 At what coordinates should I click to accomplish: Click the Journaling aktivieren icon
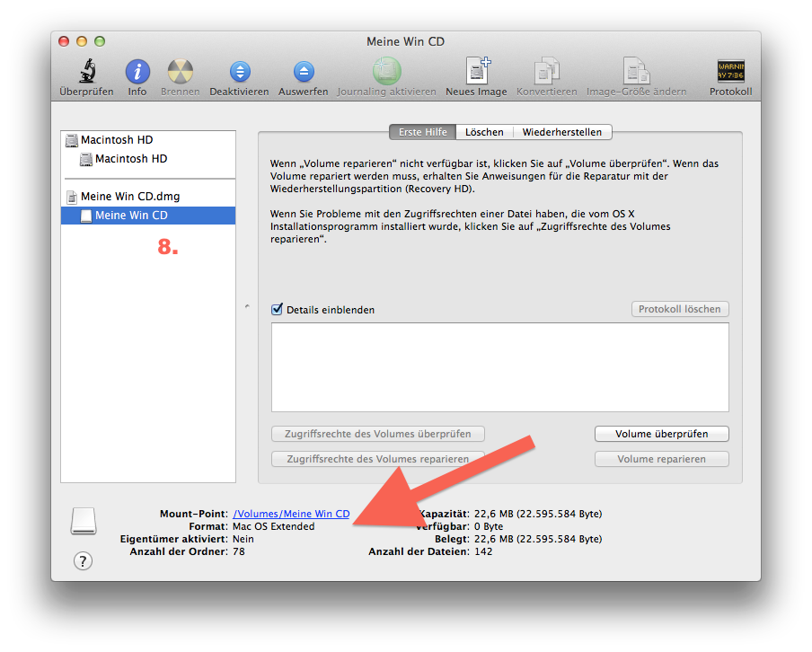pyautogui.click(x=387, y=72)
